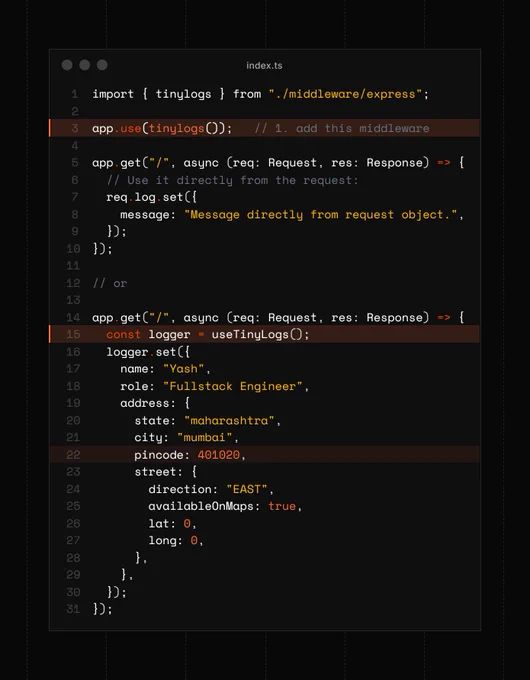Click the first window control dot
The width and height of the screenshot is (530, 680).
click(67, 65)
